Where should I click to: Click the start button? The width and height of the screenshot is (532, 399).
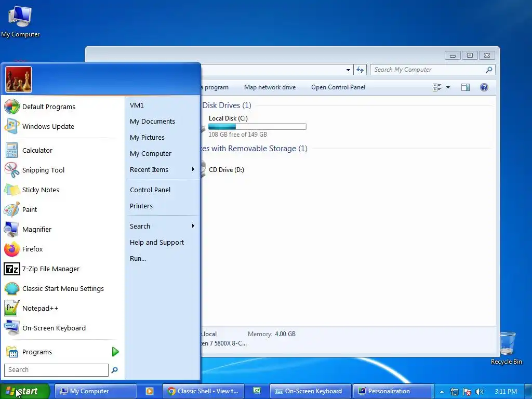pos(24,391)
